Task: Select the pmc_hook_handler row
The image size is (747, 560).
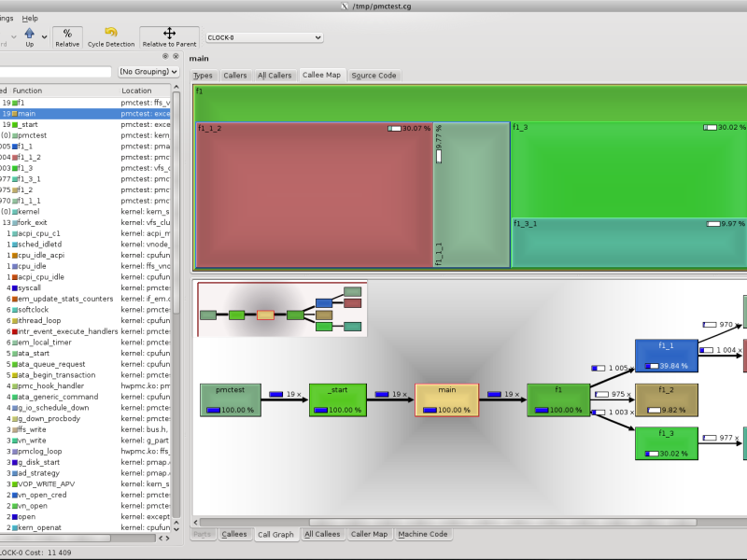Action: pos(85,385)
